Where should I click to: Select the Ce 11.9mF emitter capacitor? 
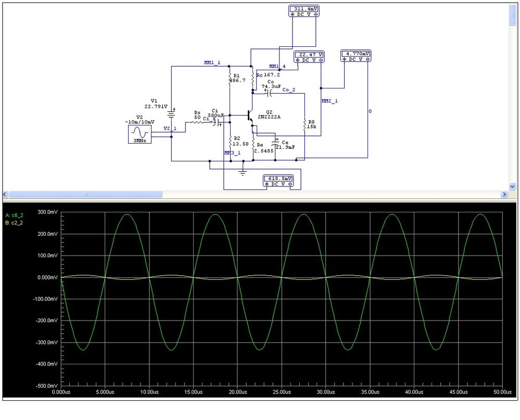[x=275, y=143]
